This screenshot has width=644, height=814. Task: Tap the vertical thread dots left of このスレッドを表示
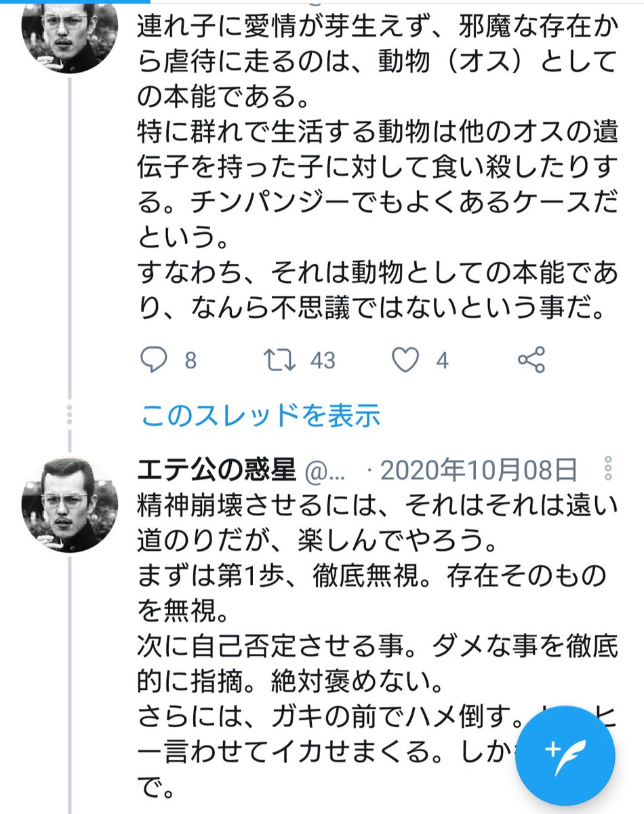point(68,415)
